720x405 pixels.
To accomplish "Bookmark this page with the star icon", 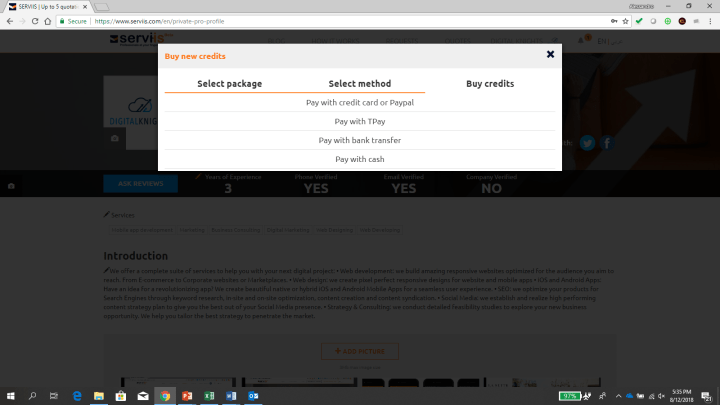I will (x=623, y=20).
